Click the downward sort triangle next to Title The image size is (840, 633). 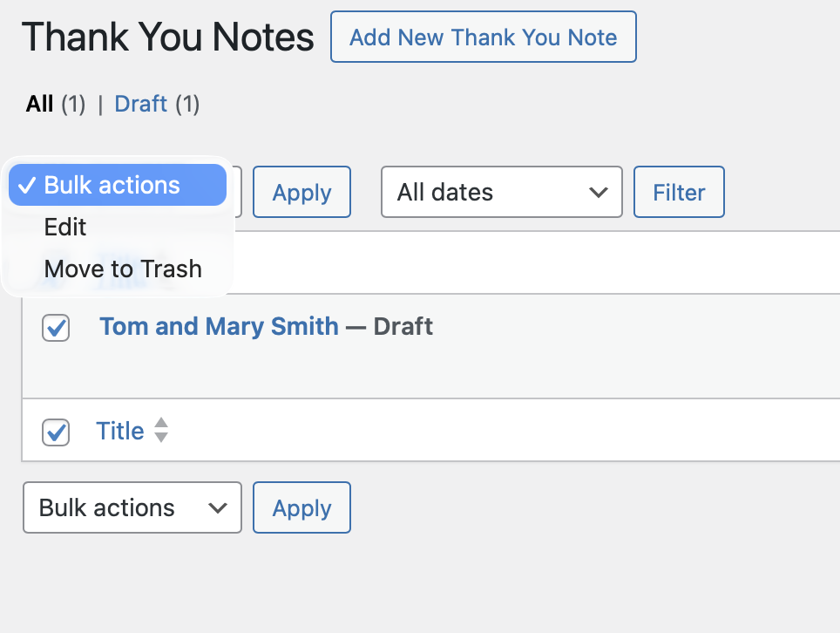click(x=161, y=438)
